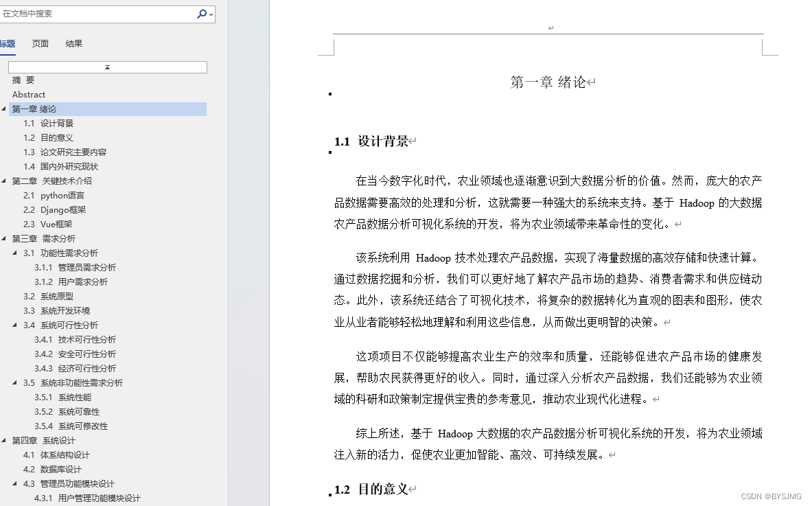Click the search magnifier icon
The width and height of the screenshot is (812, 506).
[201, 14]
